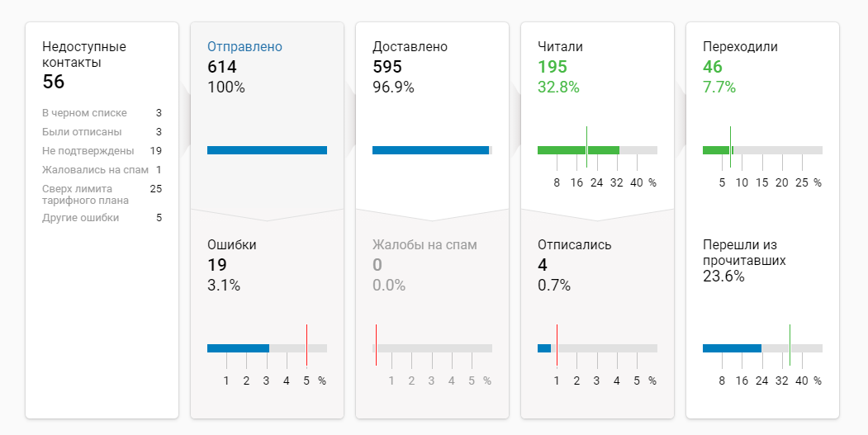Click the Доставлено card title
868x435 pixels.
pos(410,47)
